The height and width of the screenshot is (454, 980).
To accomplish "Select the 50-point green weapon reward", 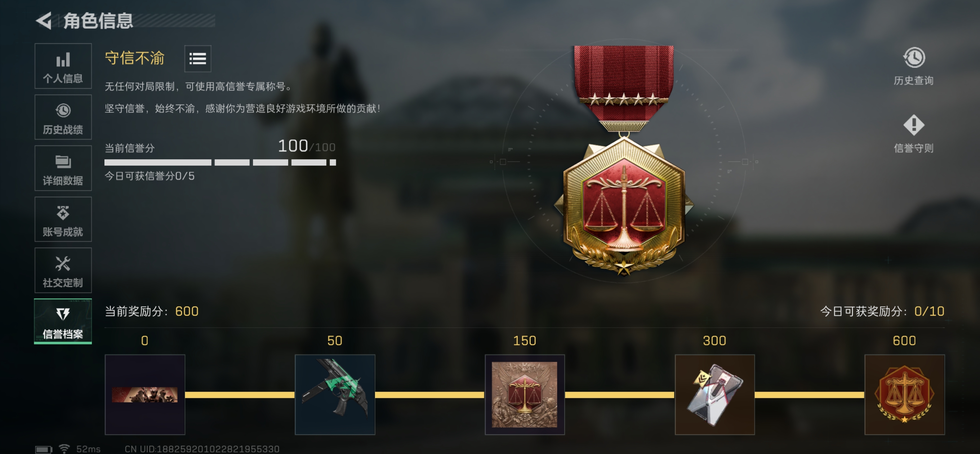I will click(x=335, y=395).
